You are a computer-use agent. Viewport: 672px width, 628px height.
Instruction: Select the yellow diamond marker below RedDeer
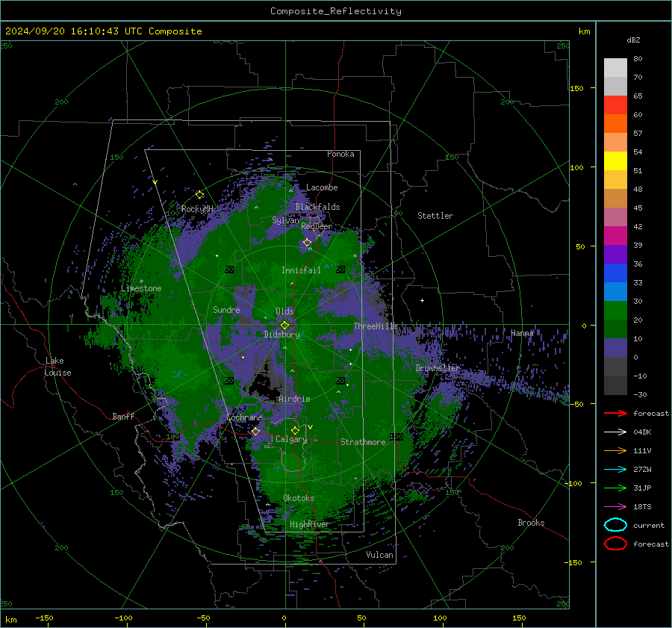pyautogui.click(x=307, y=243)
